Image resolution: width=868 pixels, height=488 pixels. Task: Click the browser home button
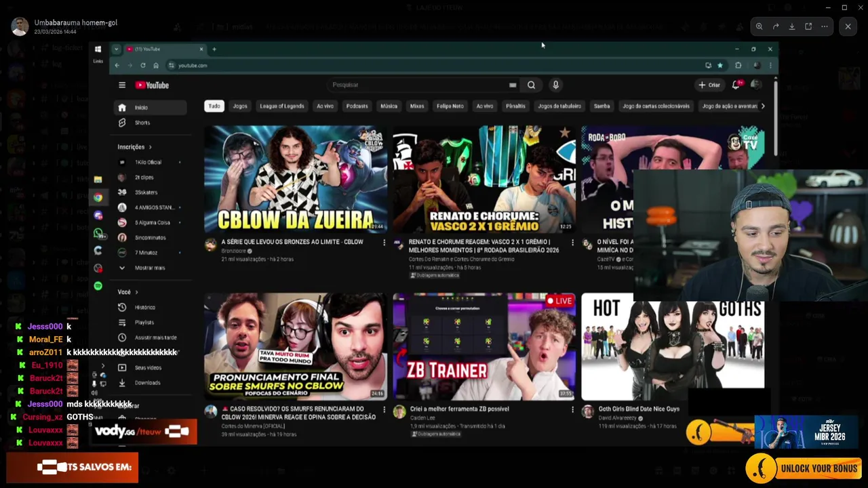click(x=155, y=65)
